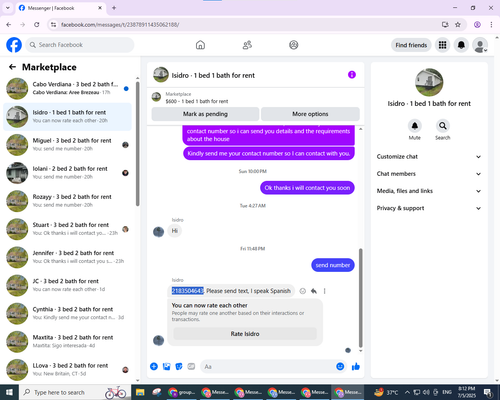Click Find friends button

(x=411, y=45)
